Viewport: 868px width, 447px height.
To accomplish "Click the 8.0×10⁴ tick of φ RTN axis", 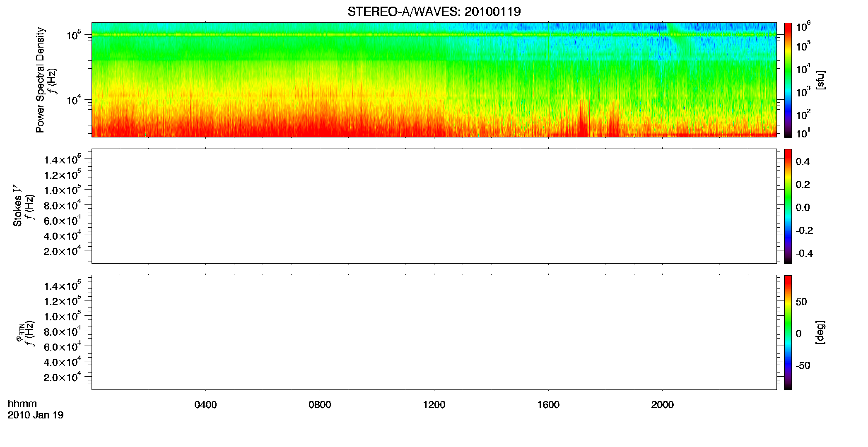I will [63, 331].
